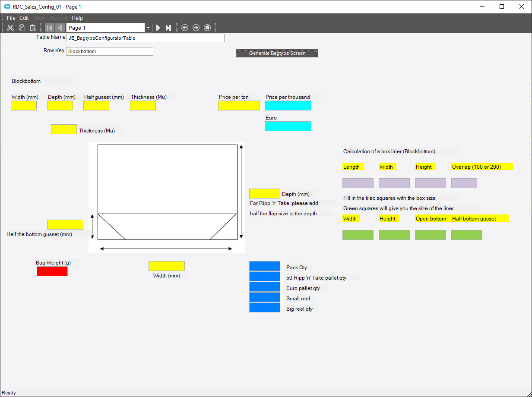Click green box under Half bottom gusset

coord(467,235)
